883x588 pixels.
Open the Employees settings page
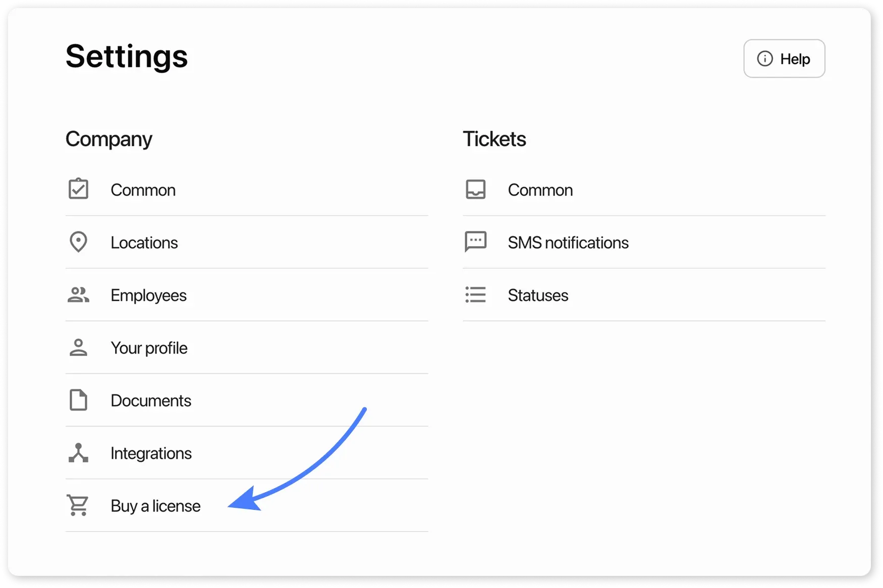point(148,296)
